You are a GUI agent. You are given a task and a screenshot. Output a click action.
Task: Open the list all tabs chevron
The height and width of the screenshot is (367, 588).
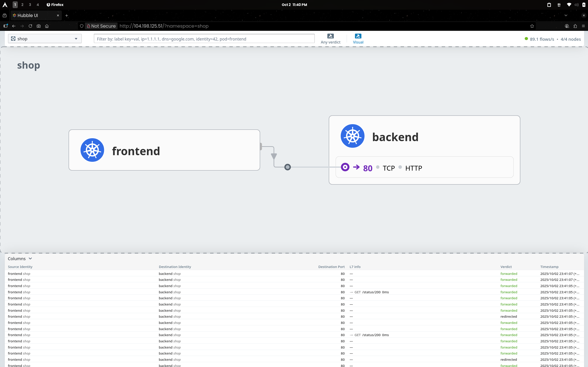pyautogui.click(x=566, y=15)
